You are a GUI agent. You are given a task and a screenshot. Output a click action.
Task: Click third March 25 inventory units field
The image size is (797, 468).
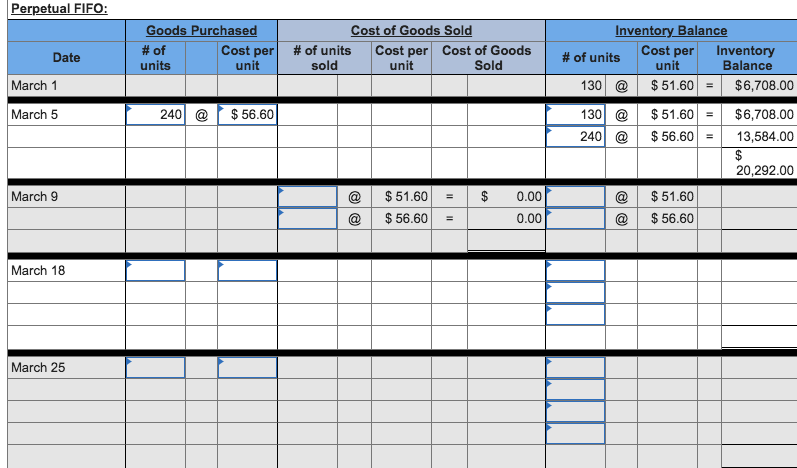click(x=575, y=412)
